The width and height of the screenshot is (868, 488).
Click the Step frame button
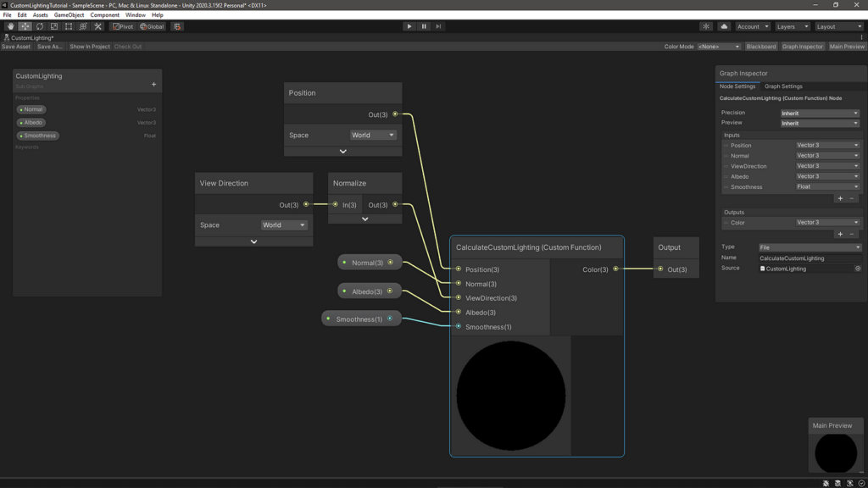click(x=438, y=26)
